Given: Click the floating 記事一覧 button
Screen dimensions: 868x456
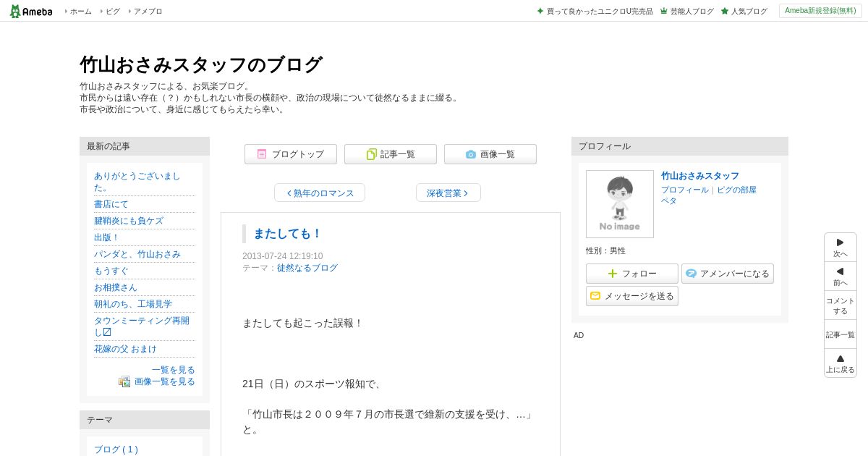Looking at the screenshot, I should tap(841, 334).
